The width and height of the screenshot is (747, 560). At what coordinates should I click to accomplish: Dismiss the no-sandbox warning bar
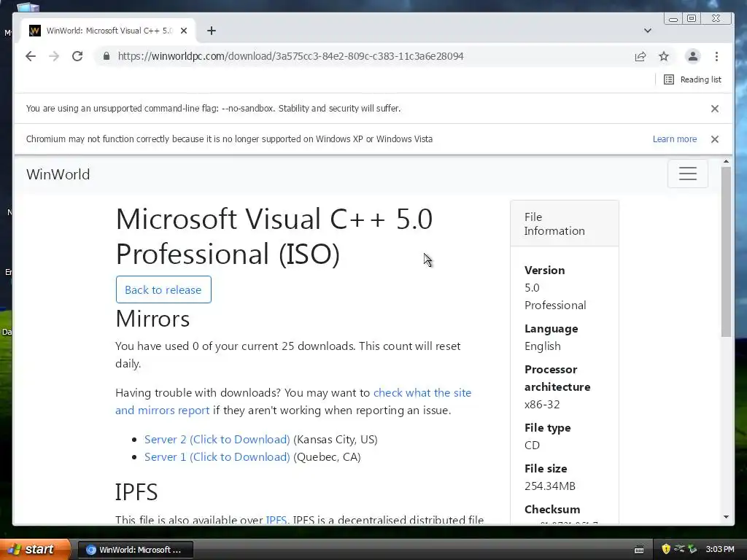pos(715,109)
